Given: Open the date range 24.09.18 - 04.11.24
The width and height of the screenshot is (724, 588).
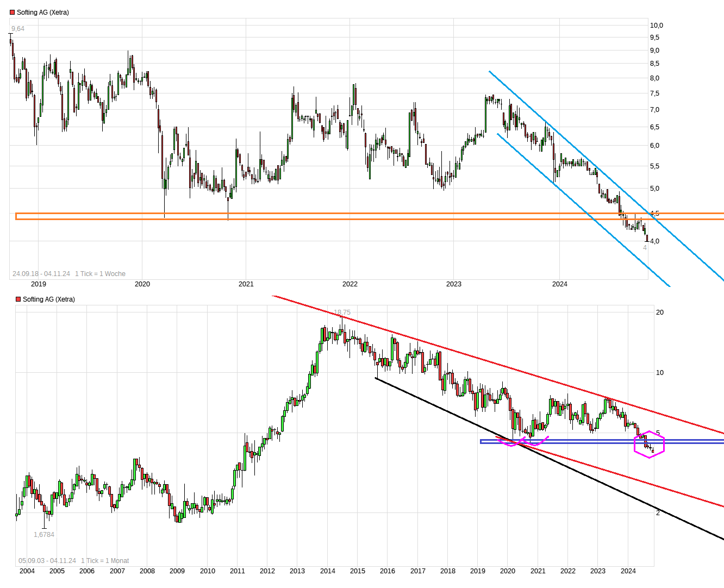Looking at the screenshot, I should 42,274.
